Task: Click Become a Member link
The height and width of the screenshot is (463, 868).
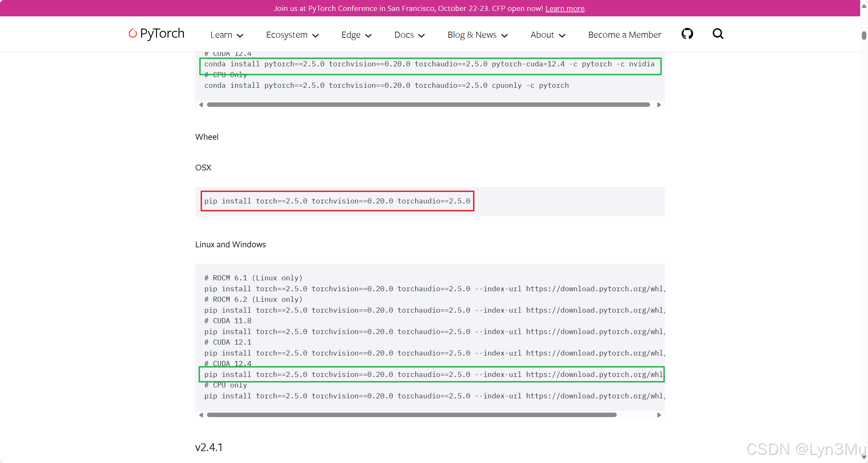Action: pos(625,35)
